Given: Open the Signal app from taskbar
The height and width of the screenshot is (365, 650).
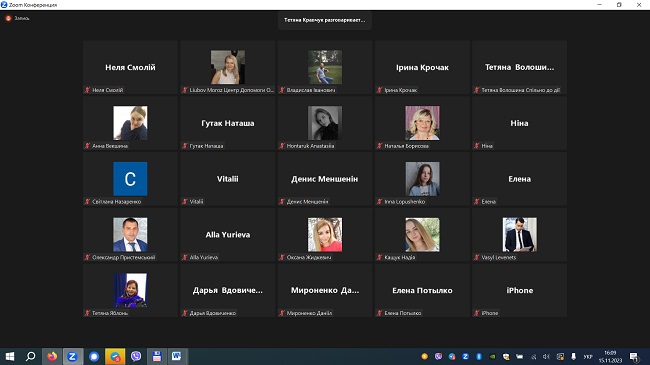Looking at the screenshot, I should 94,356.
